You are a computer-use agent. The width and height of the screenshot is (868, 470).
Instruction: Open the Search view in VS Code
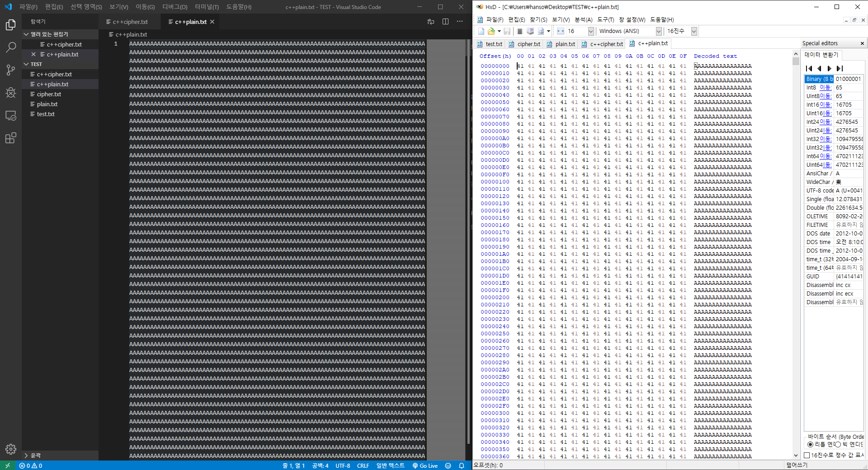11,47
